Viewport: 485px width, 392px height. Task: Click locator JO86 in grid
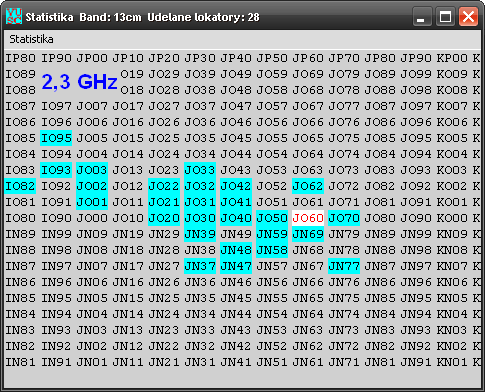(x=380, y=122)
